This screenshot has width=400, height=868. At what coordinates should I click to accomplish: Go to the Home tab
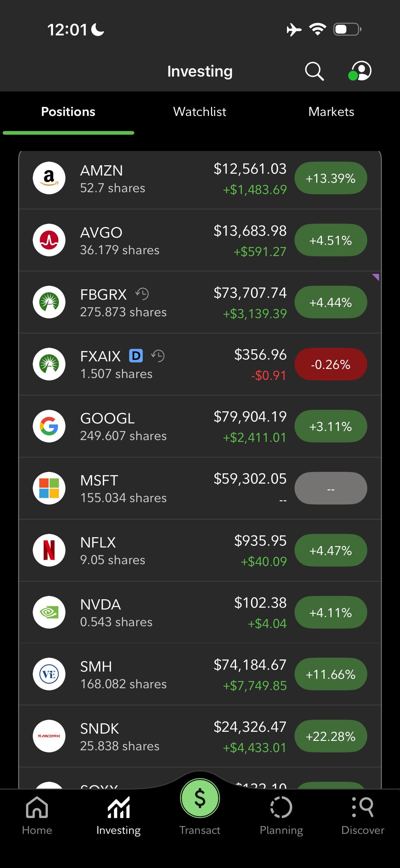(37, 815)
